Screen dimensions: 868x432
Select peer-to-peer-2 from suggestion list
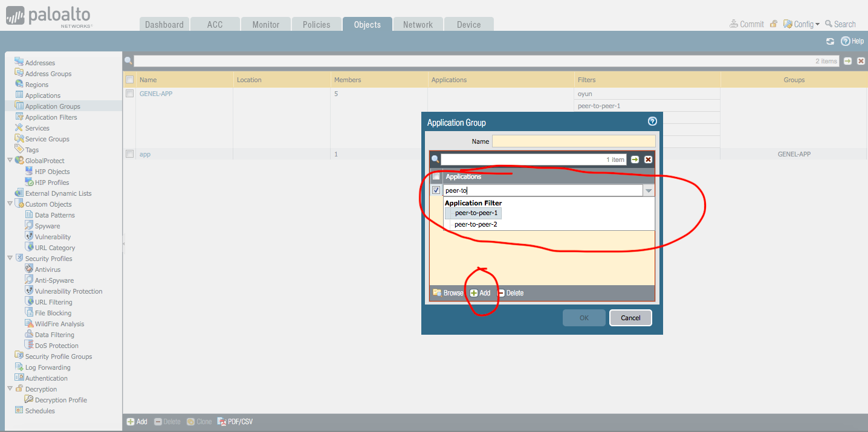pyautogui.click(x=476, y=224)
